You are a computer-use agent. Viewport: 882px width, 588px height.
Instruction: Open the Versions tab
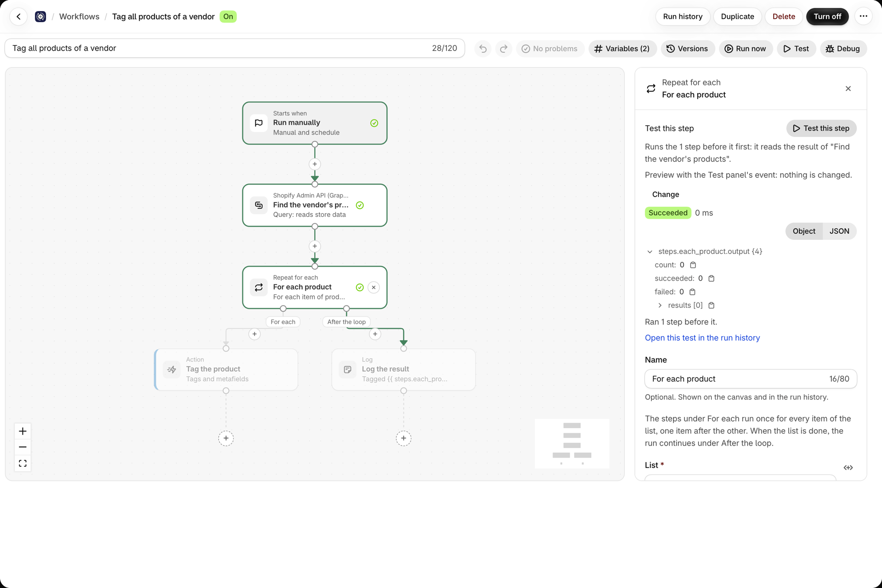tap(687, 49)
